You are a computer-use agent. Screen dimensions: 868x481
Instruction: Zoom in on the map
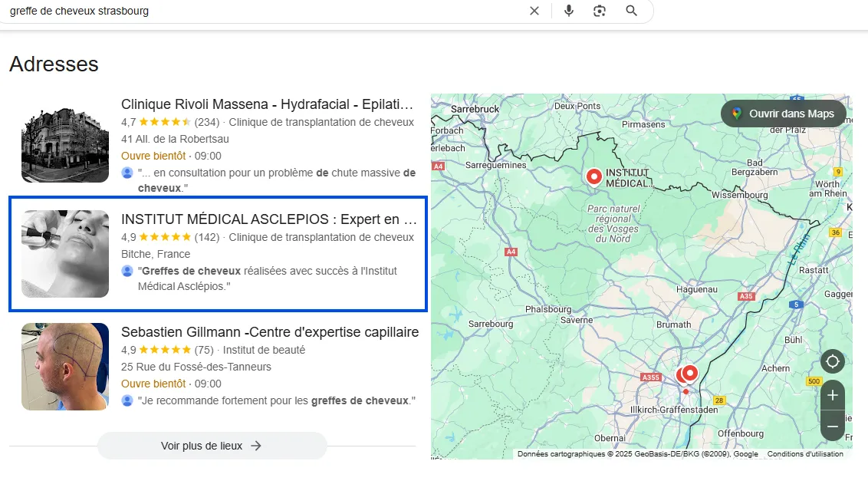[833, 395]
